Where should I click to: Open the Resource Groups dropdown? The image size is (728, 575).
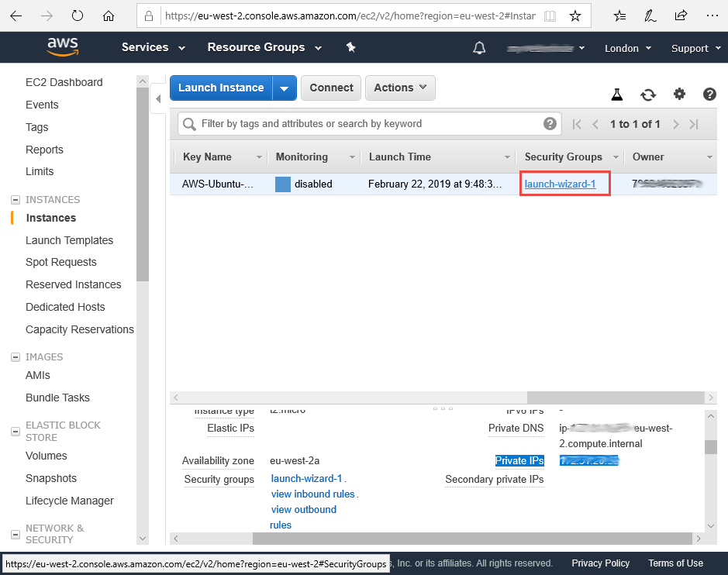click(264, 47)
